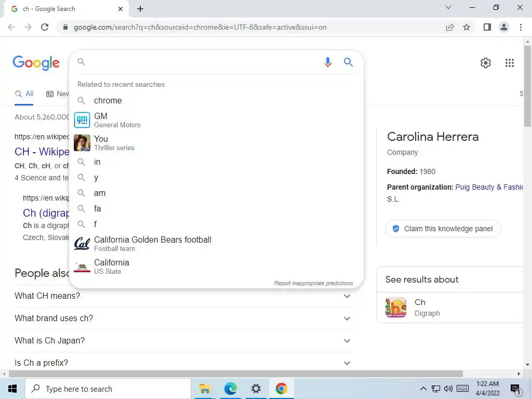
Task: Show hidden tray icons chevron
Action: 423,389
